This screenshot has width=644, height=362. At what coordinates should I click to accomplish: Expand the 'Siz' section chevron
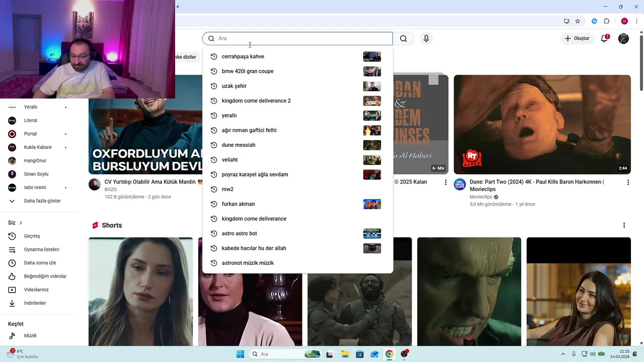(x=21, y=223)
